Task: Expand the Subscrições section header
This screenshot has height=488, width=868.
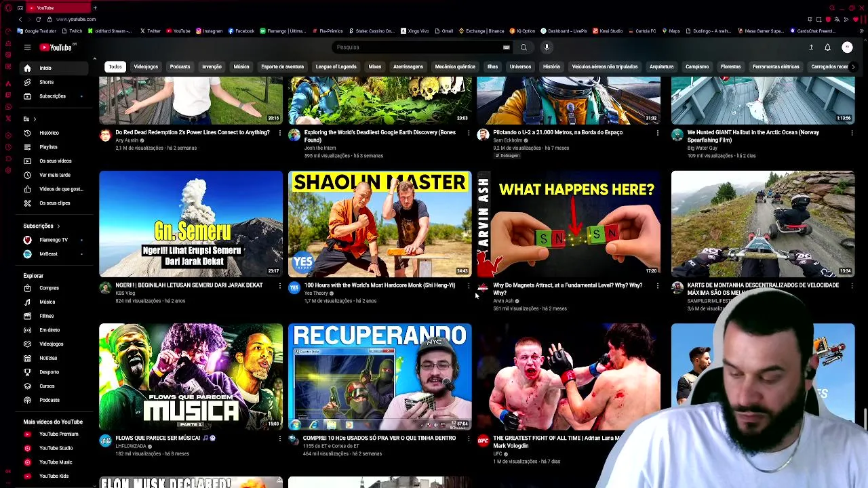Action: (x=41, y=226)
